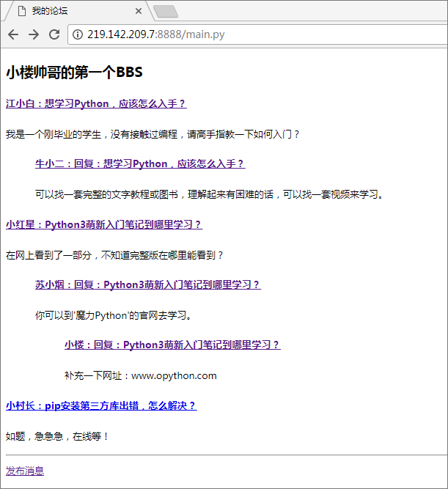The image size is (448, 489).
Task: Click the text 如题，急急急，在线等！
Action: [57, 436]
